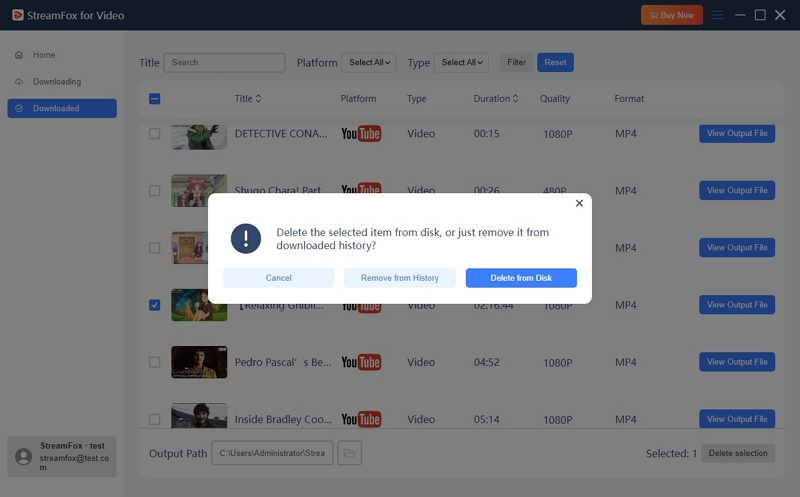The image size is (800, 497).
Task: View Output File for third video row
Action: pyautogui.click(x=737, y=247)
